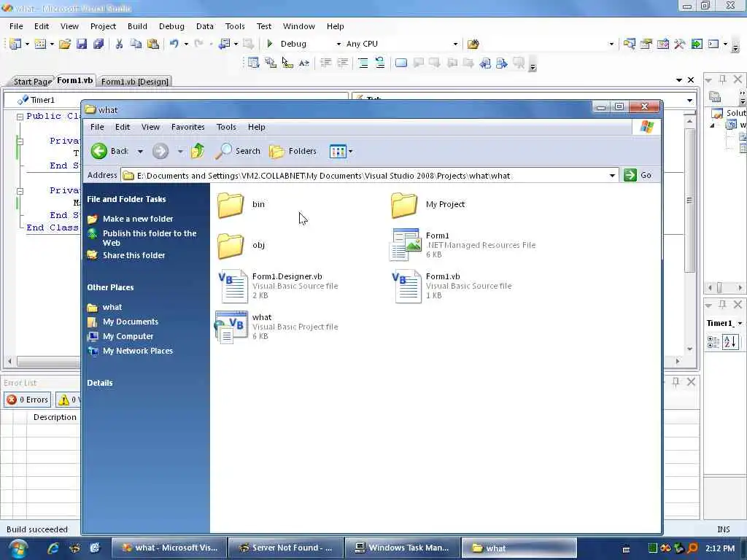Select Form1.vb source file
This screenshot has height=560, width=747.
pos(451,286)
